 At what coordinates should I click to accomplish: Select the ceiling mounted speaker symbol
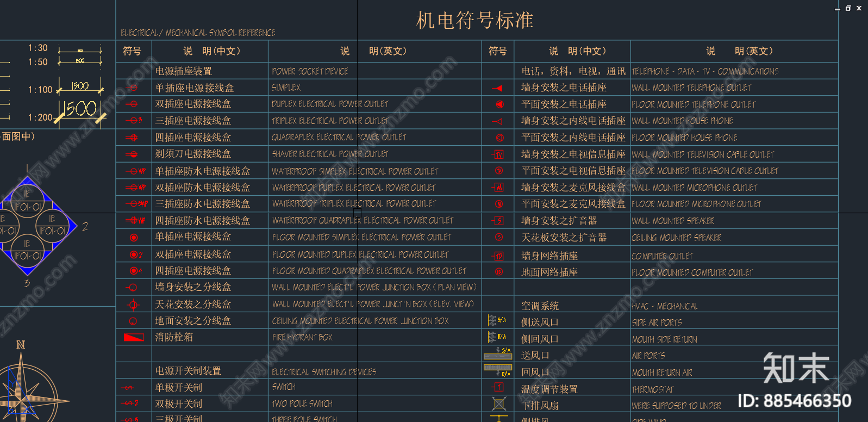[x=499, y=238]
